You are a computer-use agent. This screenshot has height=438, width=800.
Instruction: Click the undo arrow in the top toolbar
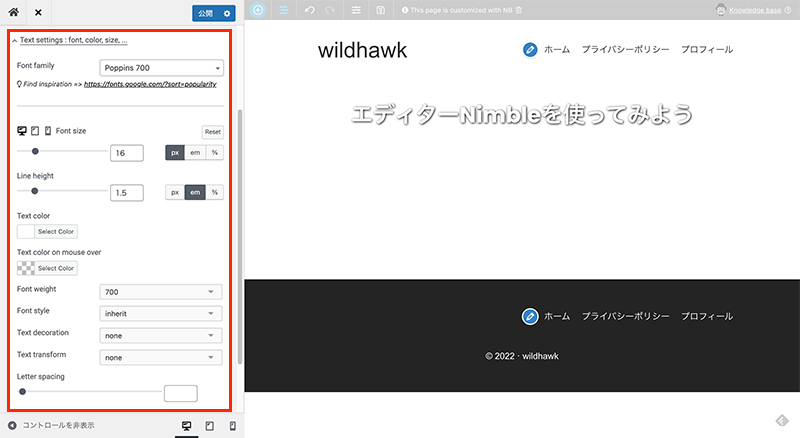point(309,10)
